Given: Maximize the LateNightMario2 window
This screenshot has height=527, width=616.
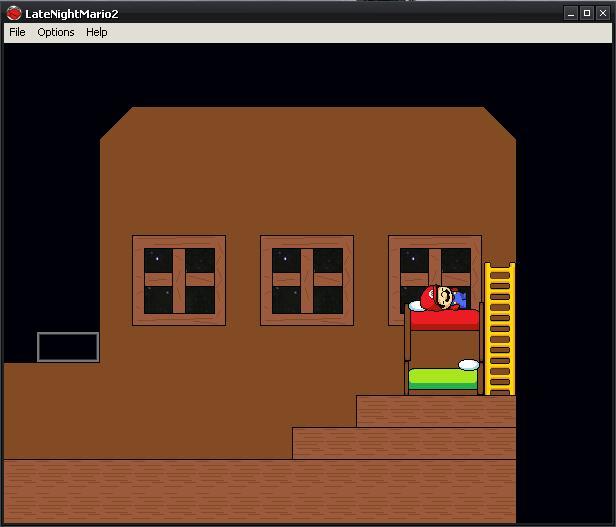Looking at the screenshot, I should pyautogui.click(x=587, y=13).
